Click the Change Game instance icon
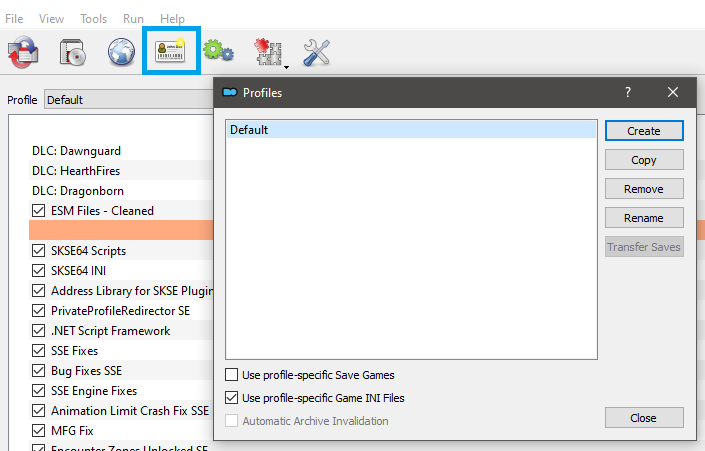Image resolution: width=705 pixels, height=451 pixels. coord(23,52)
